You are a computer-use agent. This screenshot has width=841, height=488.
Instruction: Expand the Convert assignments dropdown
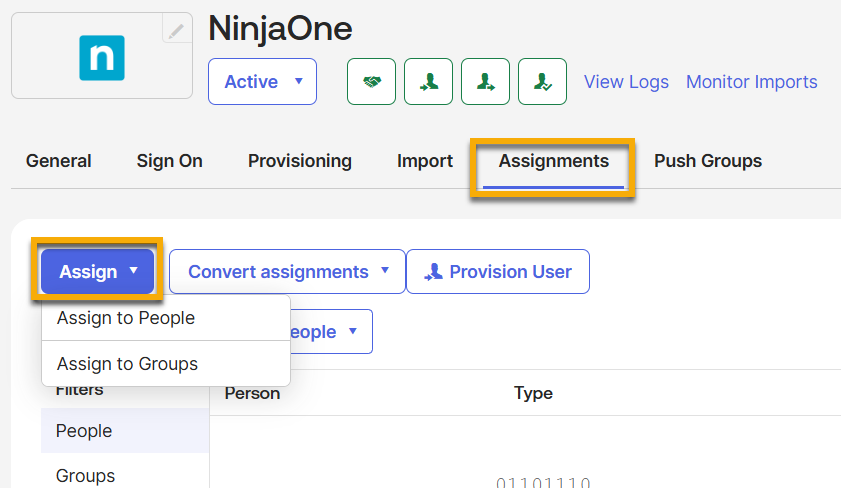pos(287,271)
